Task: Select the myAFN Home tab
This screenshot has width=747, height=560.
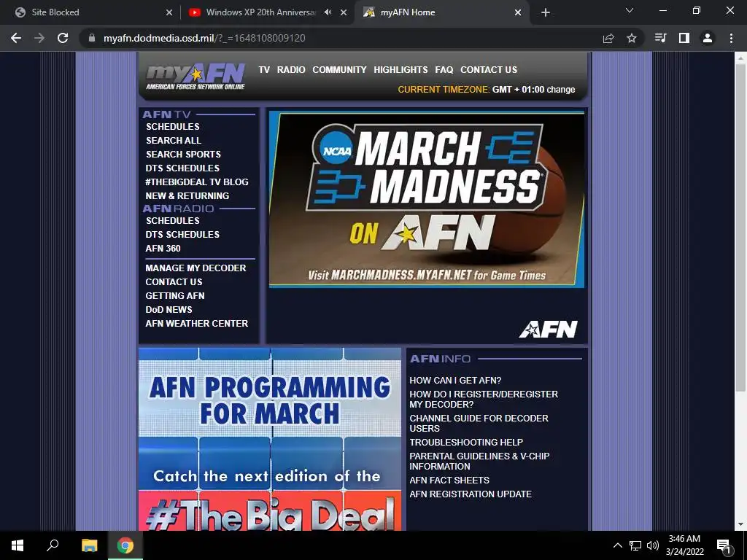Action: coord(441,12)
